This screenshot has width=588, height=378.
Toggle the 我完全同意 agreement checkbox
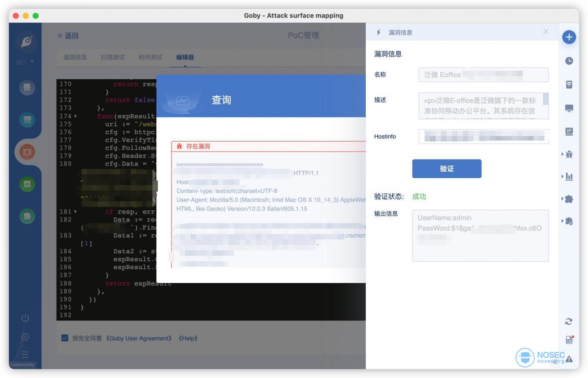(64, 338)
